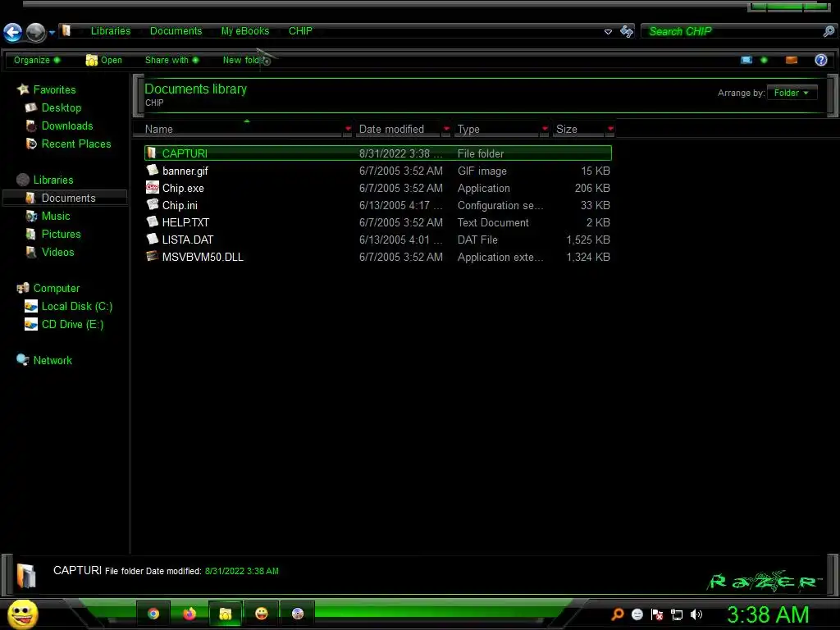Open the Action Center flag tray icon
The height and width of the screenshot is (630, 840).
(x=657, y=614)
